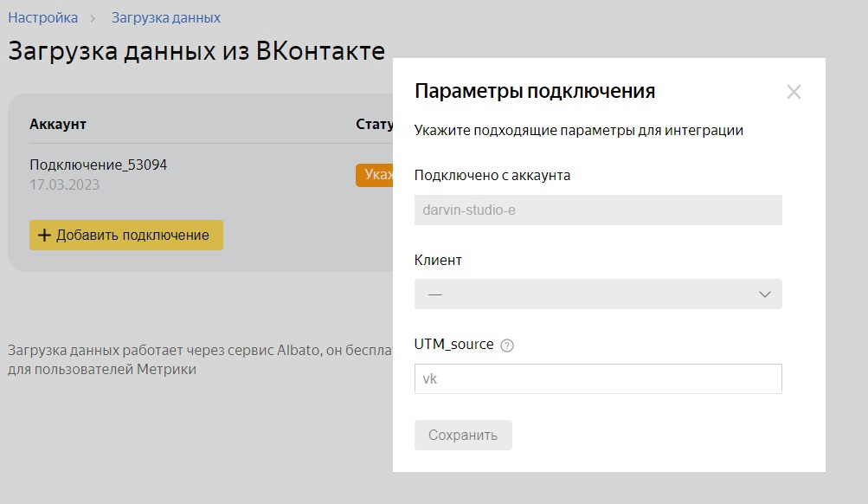
Task: Focus the UTM_source input with vk
Action: [x=597, y=379]
